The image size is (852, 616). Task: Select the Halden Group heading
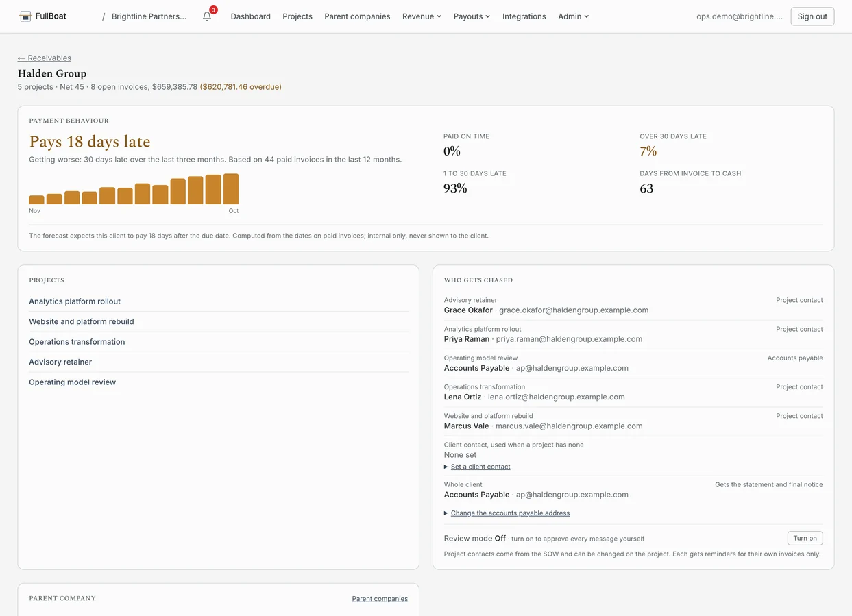pyautogui.click(x=52, y=73)
